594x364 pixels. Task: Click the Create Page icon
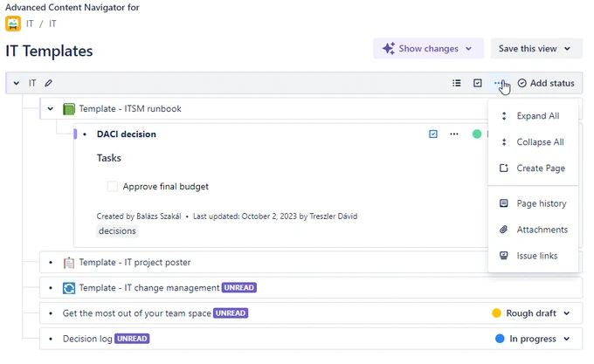tap(503, 168)
